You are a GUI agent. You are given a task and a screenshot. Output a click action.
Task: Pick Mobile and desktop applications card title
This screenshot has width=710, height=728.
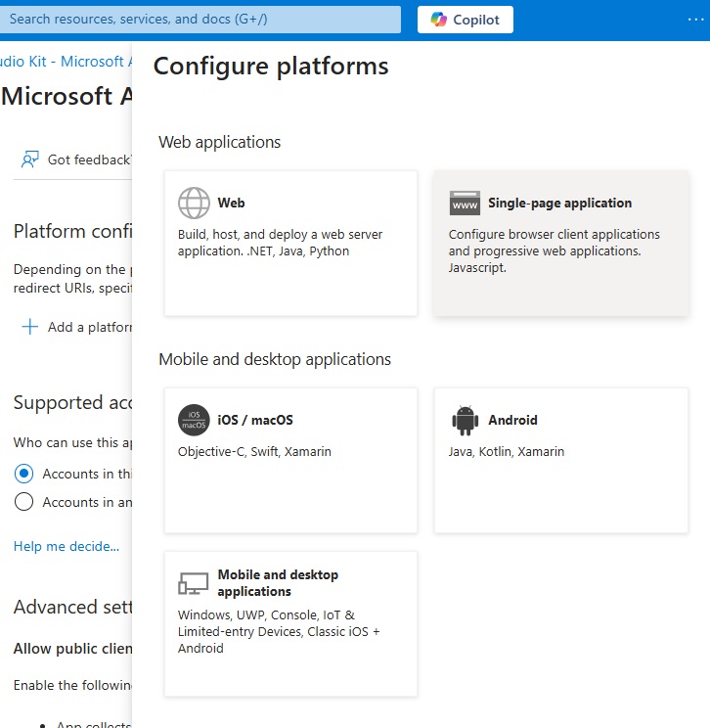[x=278, y=583]
